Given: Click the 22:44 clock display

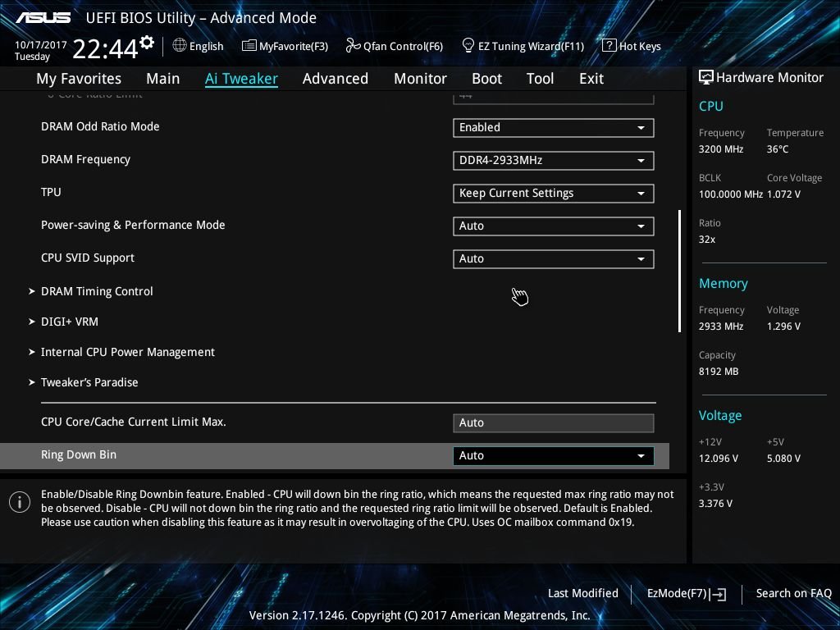Looking at the screenshot, I should pyautogui.click(x=105, y=49).
